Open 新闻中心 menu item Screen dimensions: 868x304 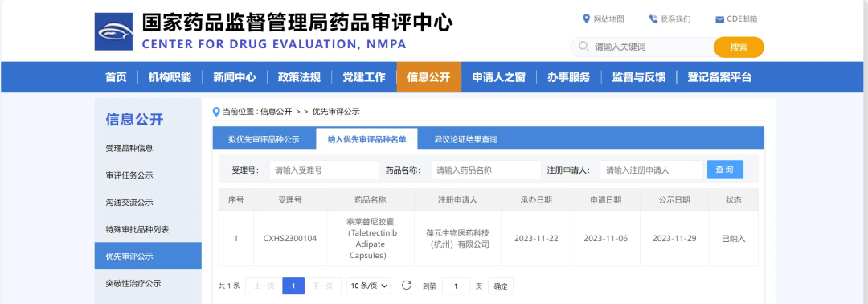coord(235,77)
